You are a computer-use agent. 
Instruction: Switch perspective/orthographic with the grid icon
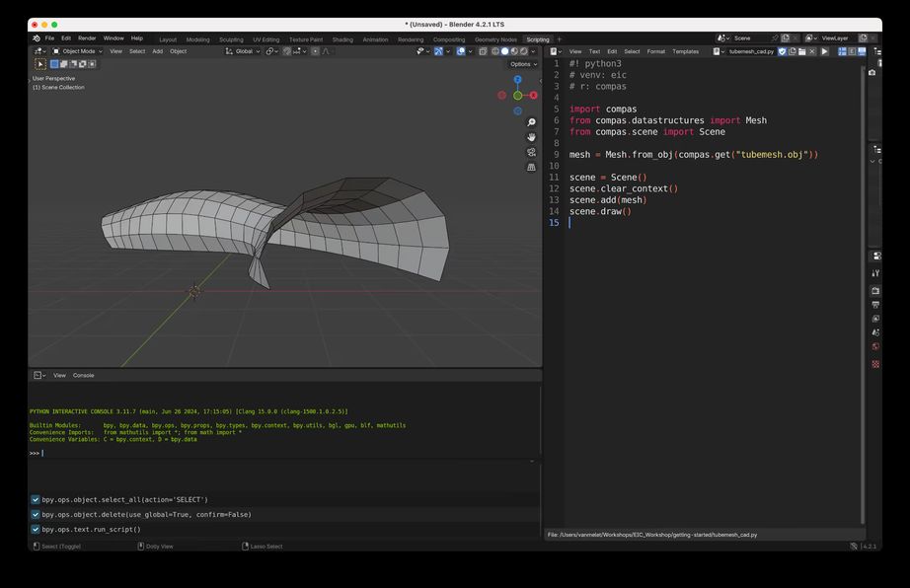coord(531,167)
